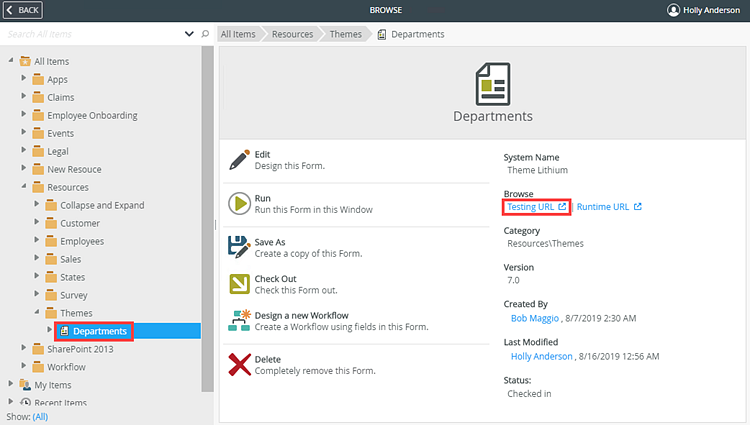
Task: Select the Employee Onboarding tree item
Action: (x=92, y=116)
